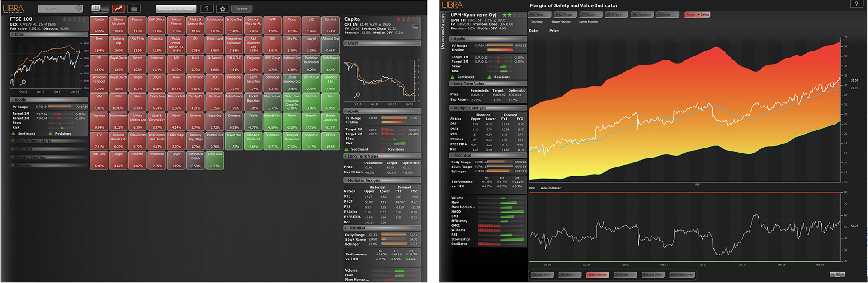Click the Capita red star rating
The width and height of the screenshot is (868, 283).
[x=408, y=19]
